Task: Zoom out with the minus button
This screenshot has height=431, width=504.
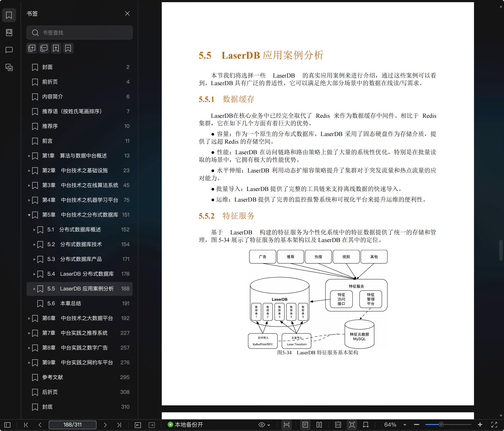Action: [416, 425]
